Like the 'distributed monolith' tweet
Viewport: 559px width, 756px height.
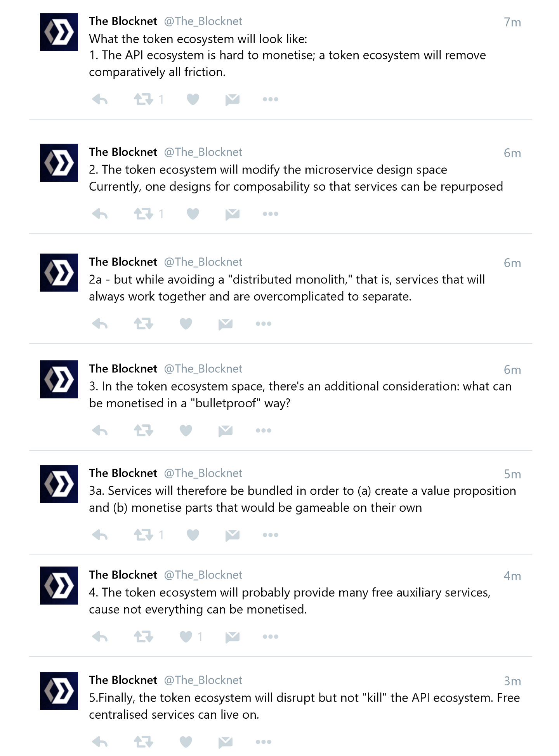point(186,324)
